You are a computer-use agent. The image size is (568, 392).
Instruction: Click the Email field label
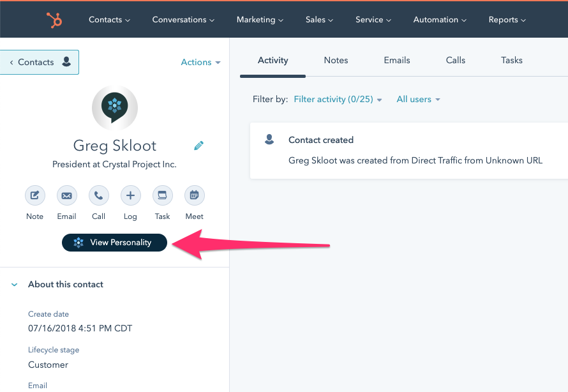tap(38, 386)
